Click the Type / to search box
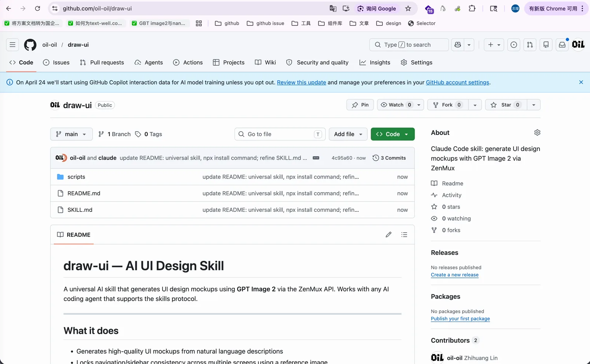 (409, 45)
